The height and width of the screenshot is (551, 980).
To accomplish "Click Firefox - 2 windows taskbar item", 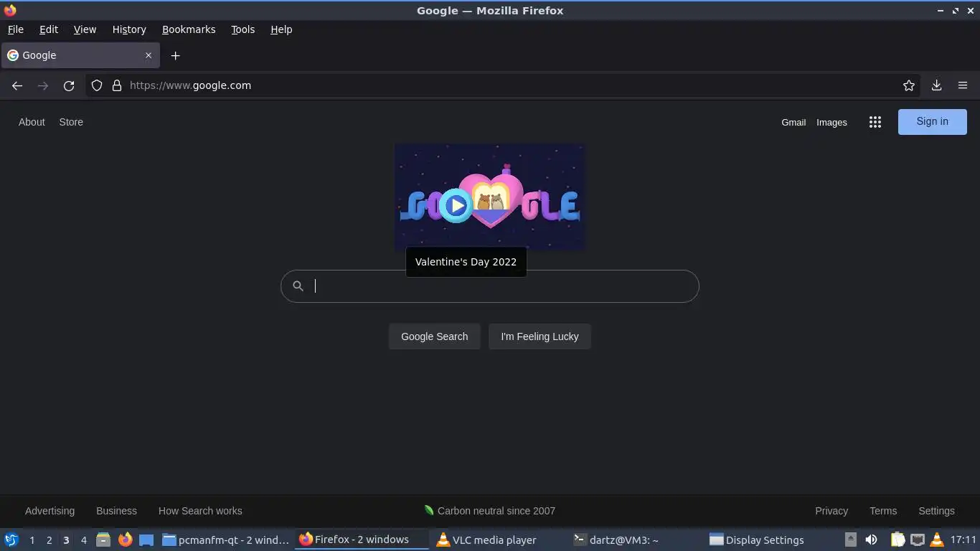I will (362, 540).
